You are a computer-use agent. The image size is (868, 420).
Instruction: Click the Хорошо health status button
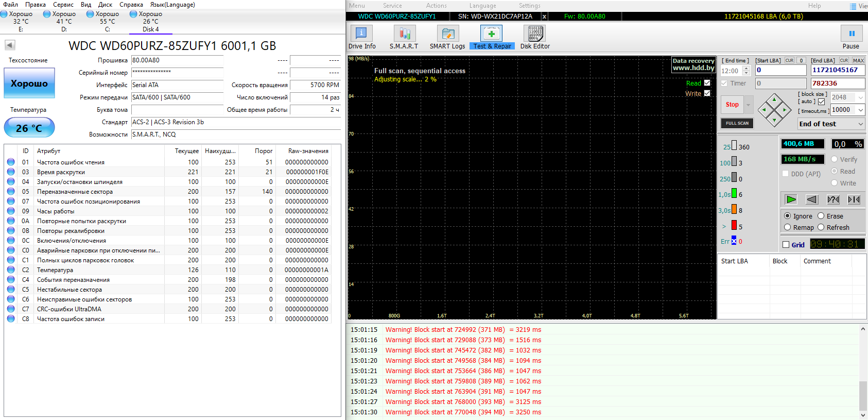[x=29, y=83]
